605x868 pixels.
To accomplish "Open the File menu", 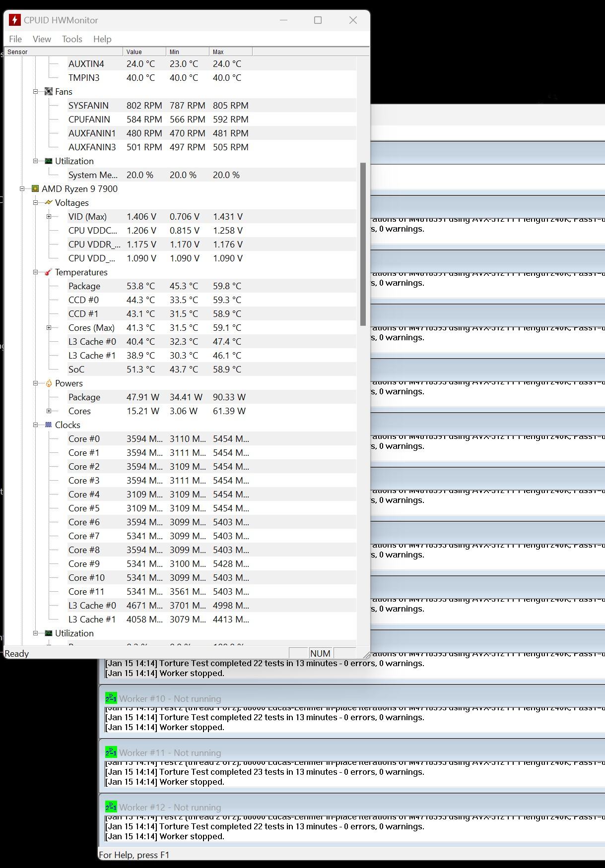I will pos(15,39).
